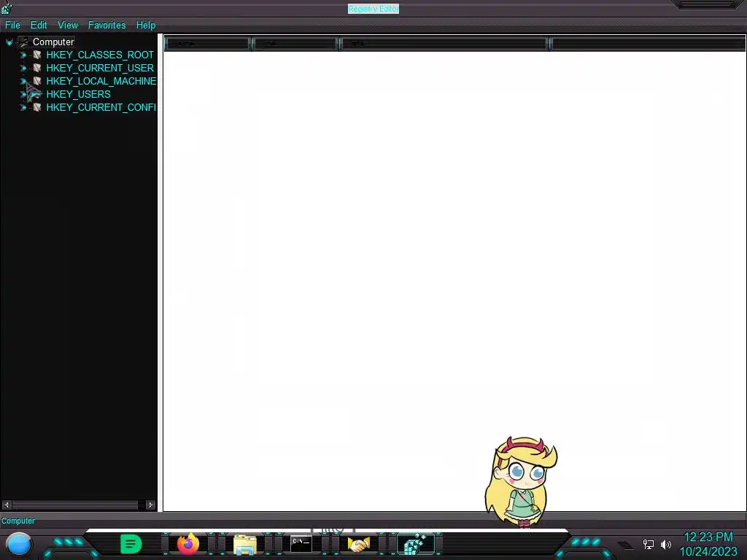Show hidden tray icons
This screenshot has width=747, height=560.
click(x=625, y=545)
